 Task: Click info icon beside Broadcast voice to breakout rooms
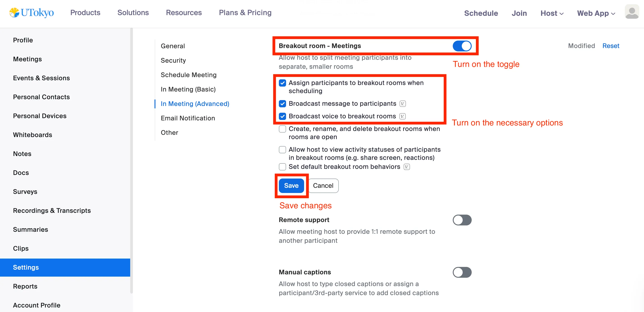pyautogui.click(x=402, y=116)
